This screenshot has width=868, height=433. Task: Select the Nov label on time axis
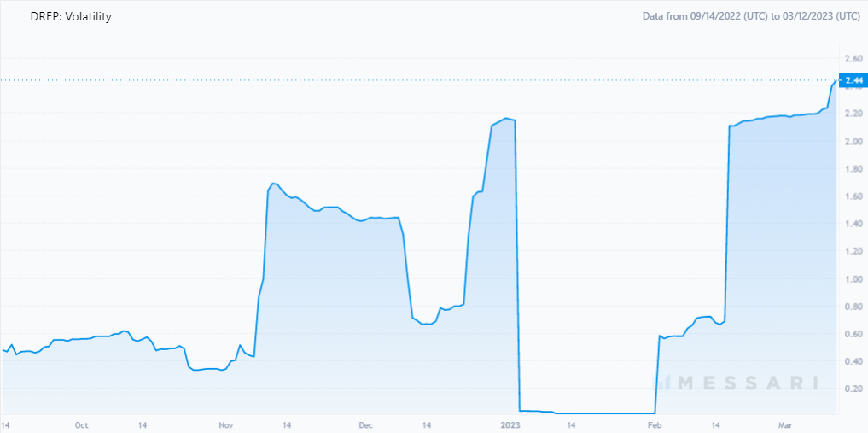point(226,425)
